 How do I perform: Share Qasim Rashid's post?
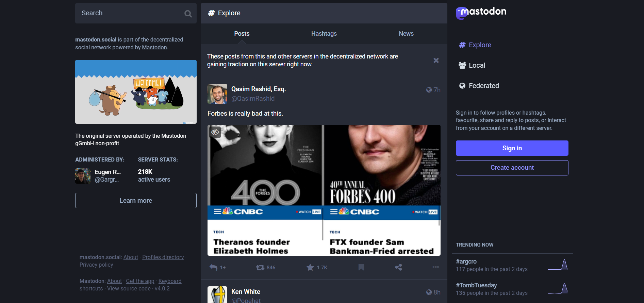[x=398, y=267]
